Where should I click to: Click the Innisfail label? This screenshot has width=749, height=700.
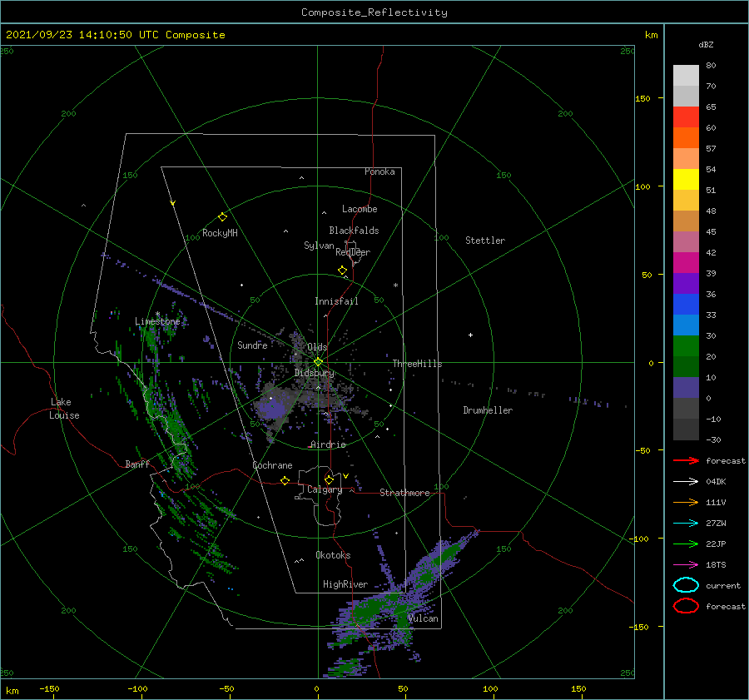click(336, 301)
